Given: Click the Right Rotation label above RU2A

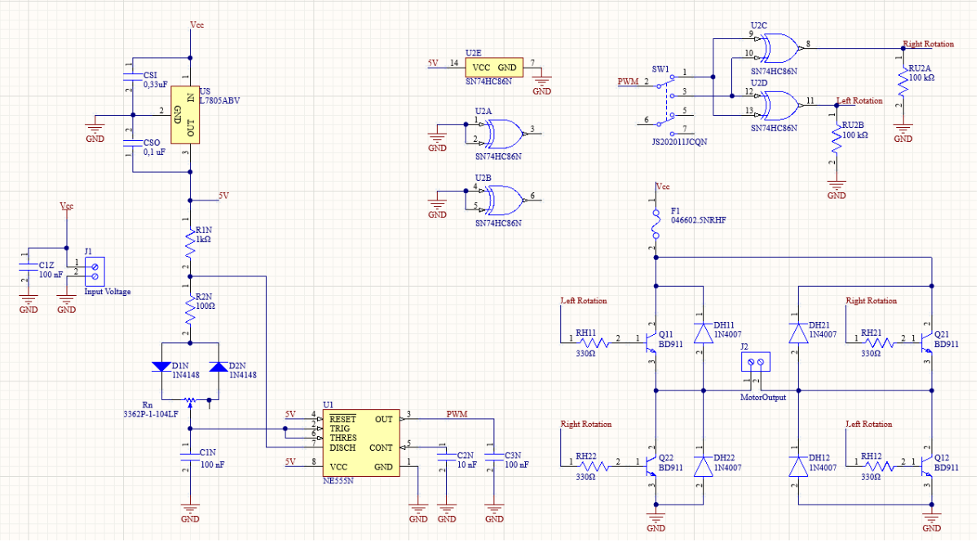Looking at the screenshot, I should click(929, 43).
